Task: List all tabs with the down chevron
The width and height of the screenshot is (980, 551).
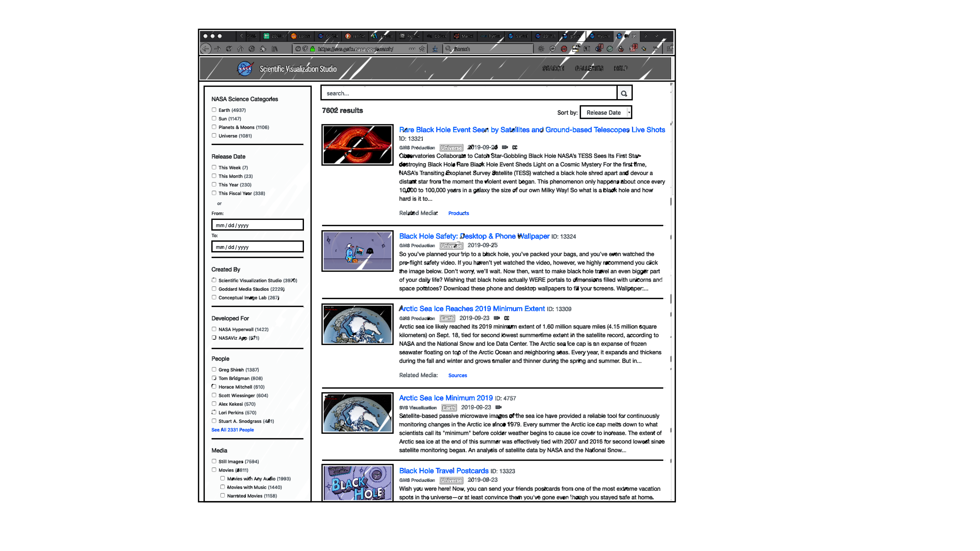Action: point(656,36)
